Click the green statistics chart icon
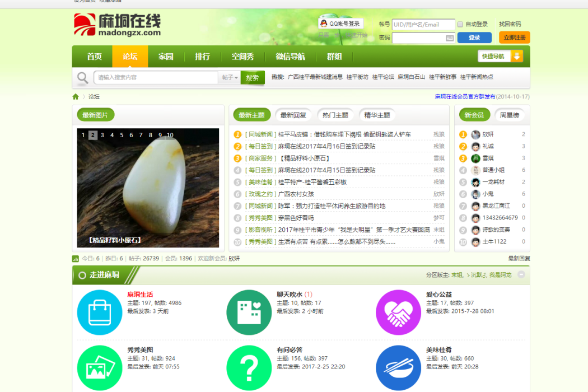Screen dimensions: 588x392 (76, 259)
